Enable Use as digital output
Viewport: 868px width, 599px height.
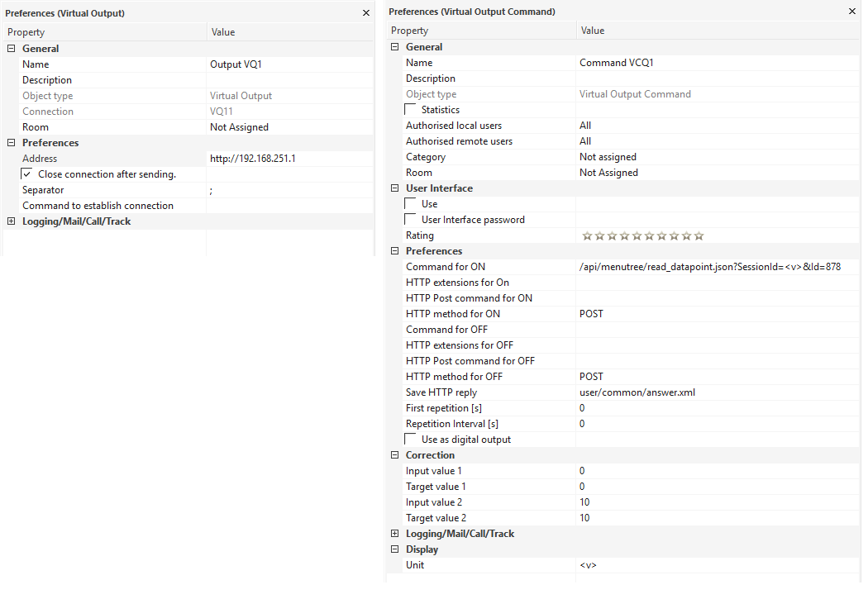411,440
